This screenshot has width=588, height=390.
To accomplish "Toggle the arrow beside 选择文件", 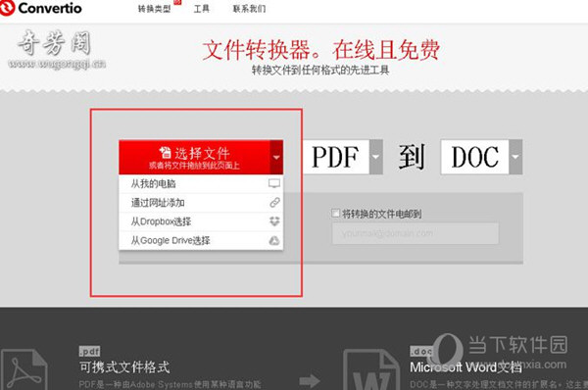I will pyautogui.click(x=276, y=157).
